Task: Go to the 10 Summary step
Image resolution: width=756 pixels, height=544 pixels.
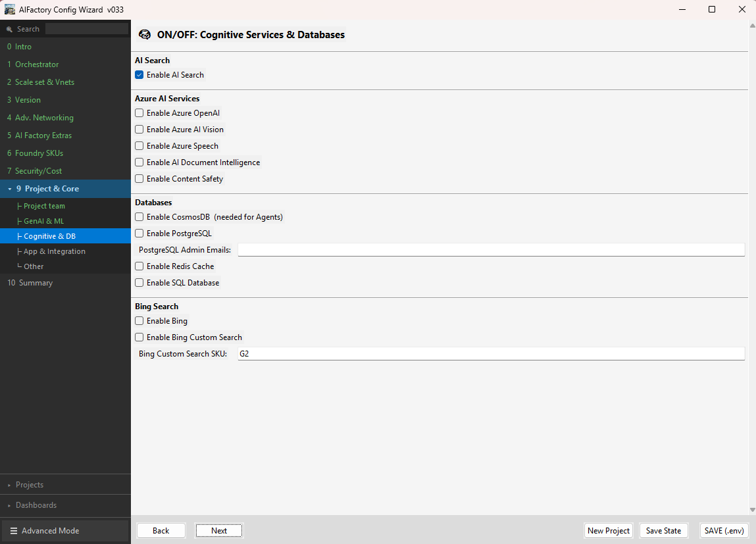Action: [32, 282]
